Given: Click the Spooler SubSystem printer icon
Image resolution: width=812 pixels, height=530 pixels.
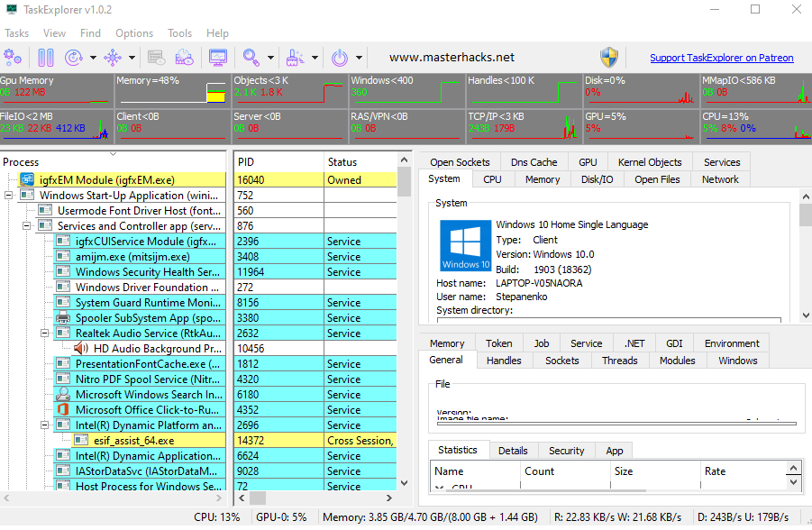Looking at the screenshot, I should tap(63, 317).
